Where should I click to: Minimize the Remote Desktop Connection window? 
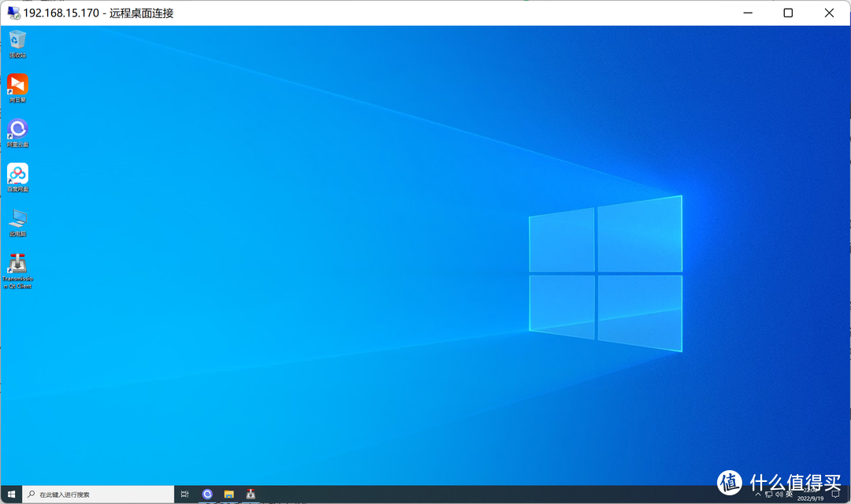coord(748,13)
